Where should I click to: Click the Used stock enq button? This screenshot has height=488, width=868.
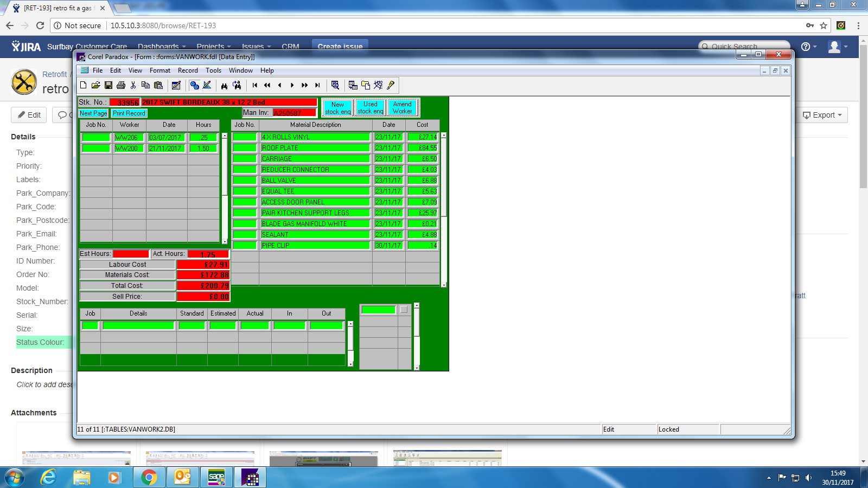click(371, 108)
